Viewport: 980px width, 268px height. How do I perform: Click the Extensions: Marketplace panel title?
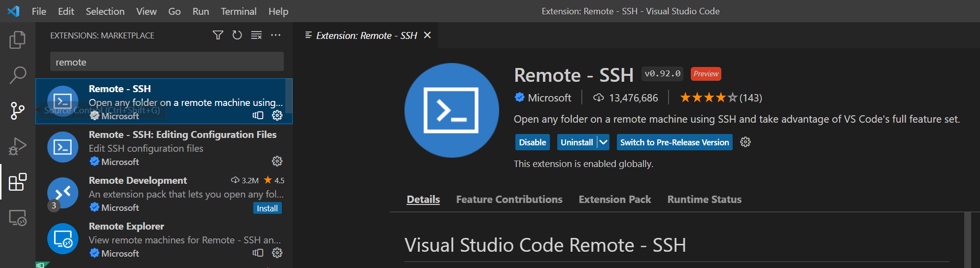pos(102,35)
